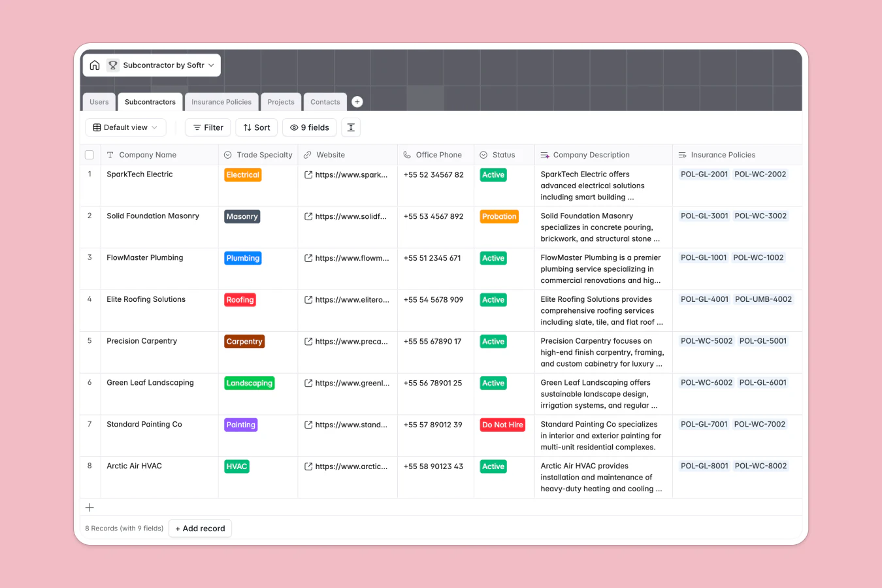The image size is (882, 588).
Task: Open the Website column header
Action: pos(348,155)
